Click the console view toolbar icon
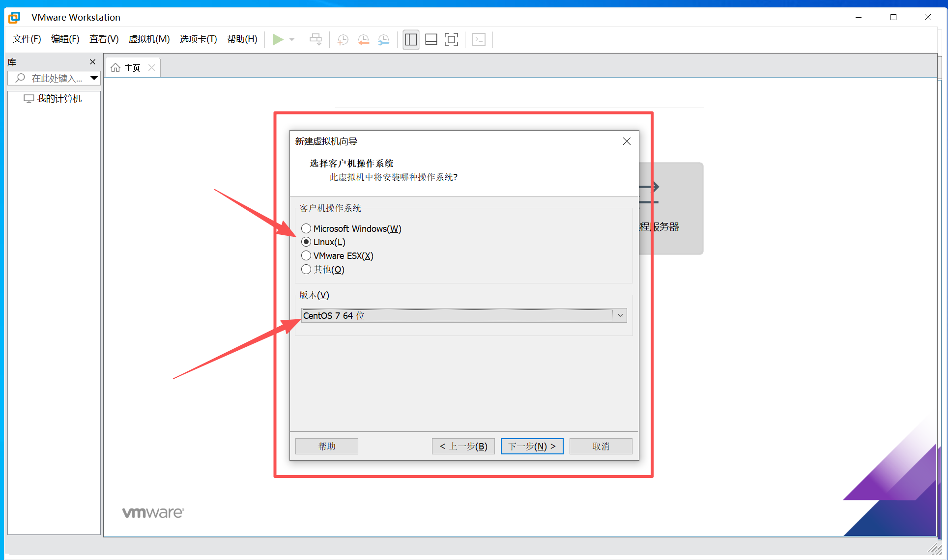This screenshot has height=560, width=948. (x=479, y=39)
